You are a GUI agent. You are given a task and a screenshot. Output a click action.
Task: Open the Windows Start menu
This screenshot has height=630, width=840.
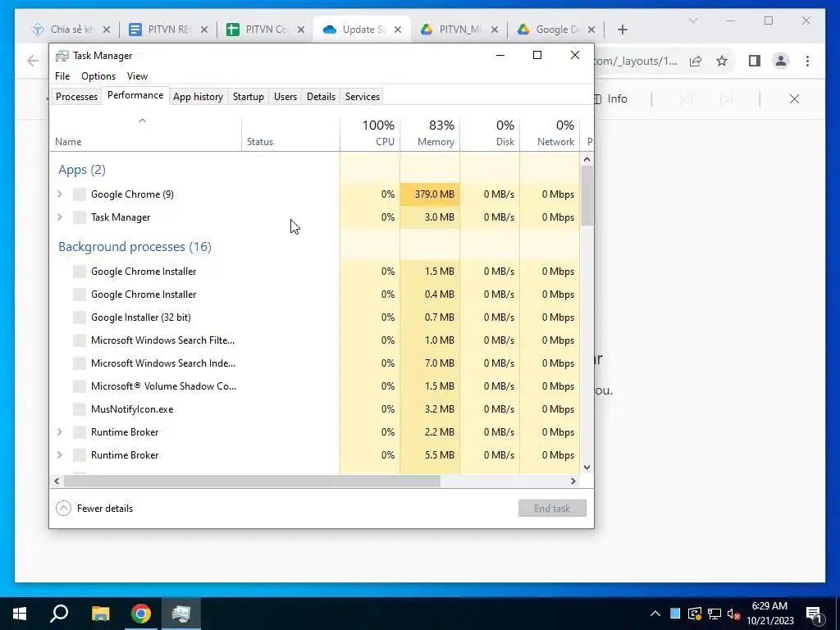[x=20, y=614]
